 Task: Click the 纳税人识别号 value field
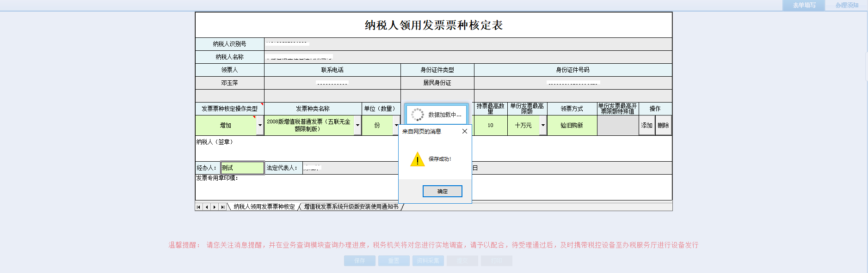coord(468,44)
